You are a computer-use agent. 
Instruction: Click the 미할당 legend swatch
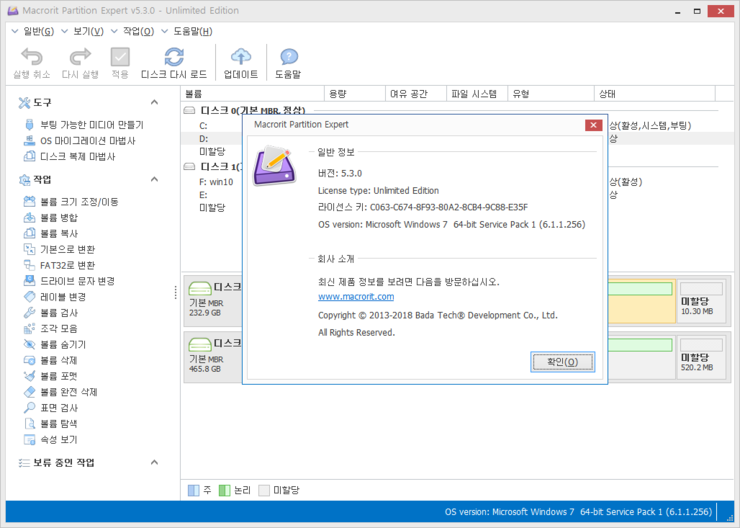point(264,490)
